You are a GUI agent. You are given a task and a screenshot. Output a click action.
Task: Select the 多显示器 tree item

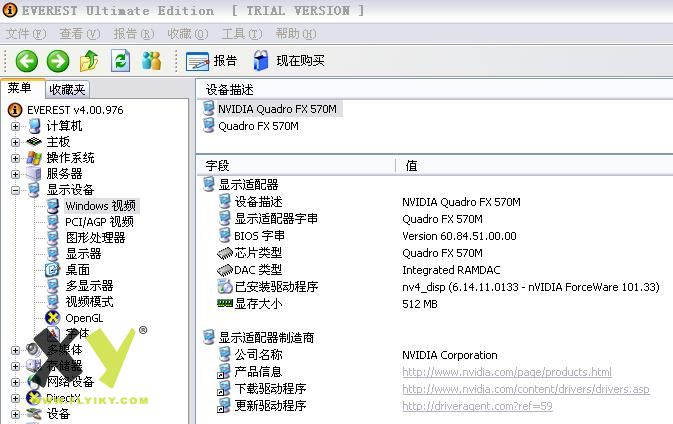click(x=89, y=286)
